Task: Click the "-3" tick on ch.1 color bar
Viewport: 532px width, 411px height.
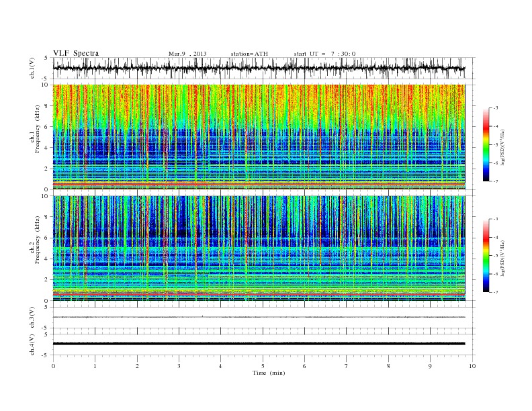Action: [x=496, y=108]
